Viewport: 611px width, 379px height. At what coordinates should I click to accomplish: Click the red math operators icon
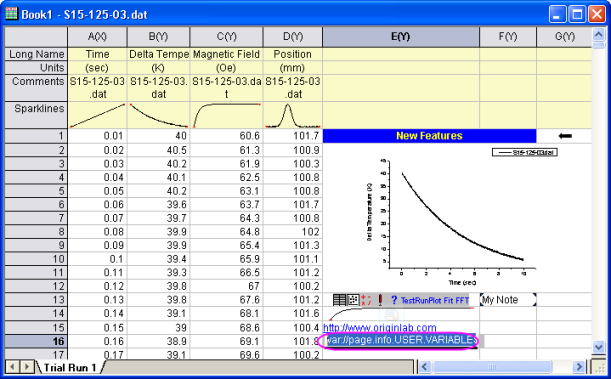tap(366, 300)
